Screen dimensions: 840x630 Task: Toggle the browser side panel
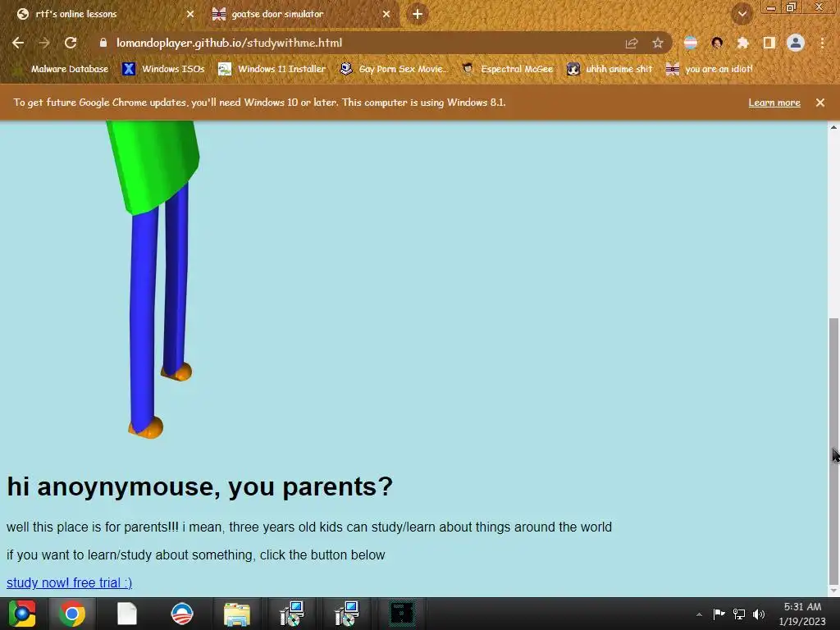click(769, 43)
